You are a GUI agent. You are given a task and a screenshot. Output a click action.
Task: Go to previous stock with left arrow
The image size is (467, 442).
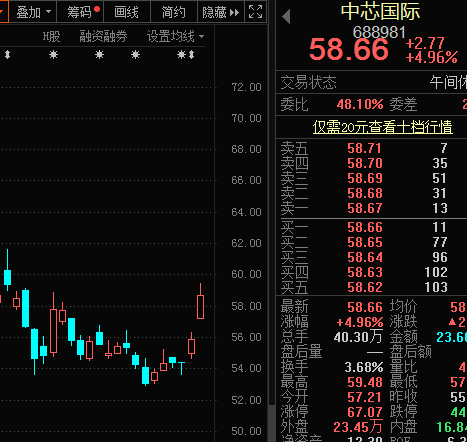[286, 17]
